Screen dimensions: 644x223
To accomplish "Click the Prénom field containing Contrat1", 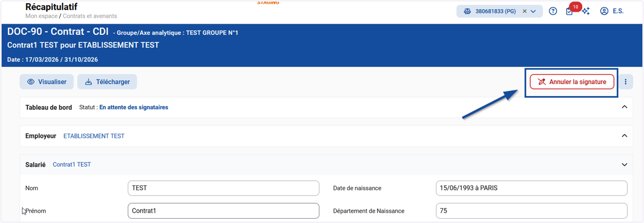I will click(x=223, y=211).
